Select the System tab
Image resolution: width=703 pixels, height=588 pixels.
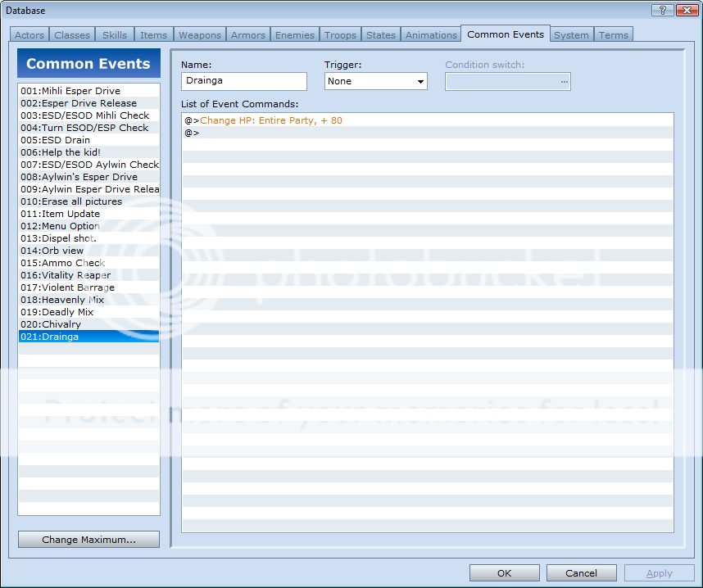(x=571, y=35)
